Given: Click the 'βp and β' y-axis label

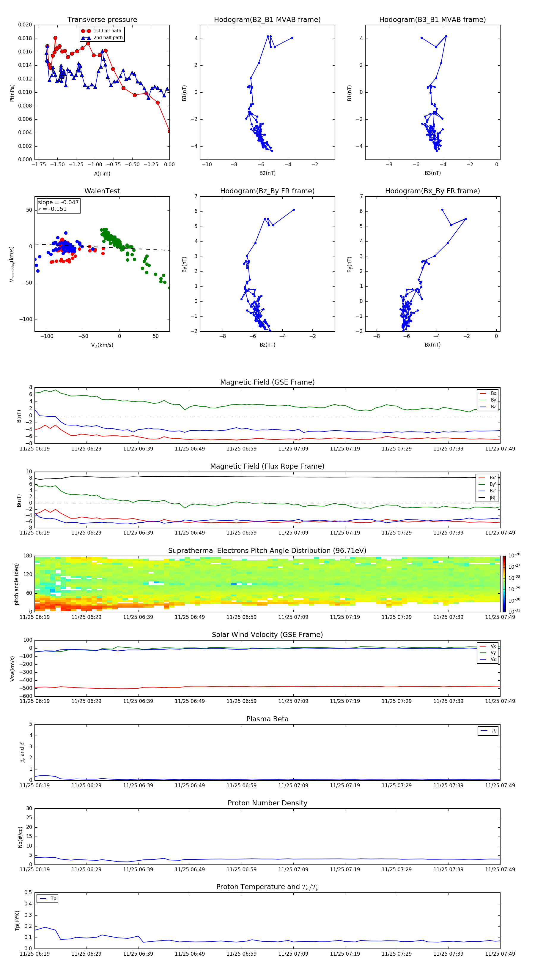Looking at the screenshot, I should point(22,752).
